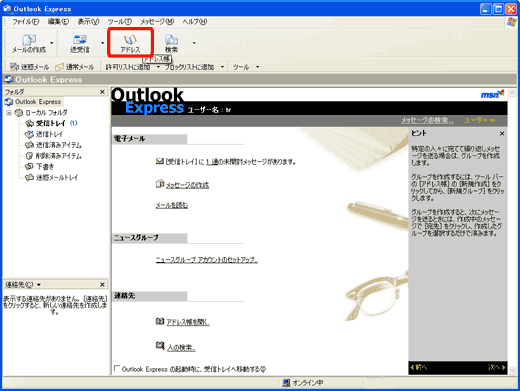Toggle the start-in-inbox checkbox at bottom

117,368
